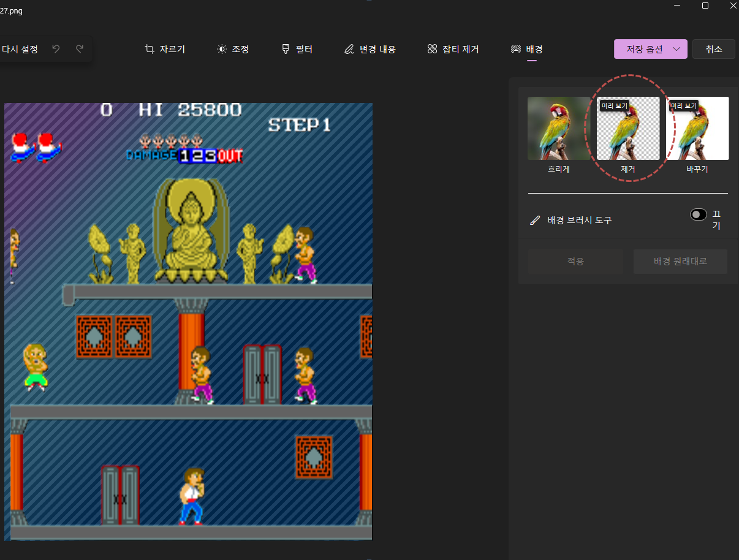The width and height of the screenshot is (739, 560).
Task: Choose the 제거 remove background thumbnail
Action: [x=628, y=128]
